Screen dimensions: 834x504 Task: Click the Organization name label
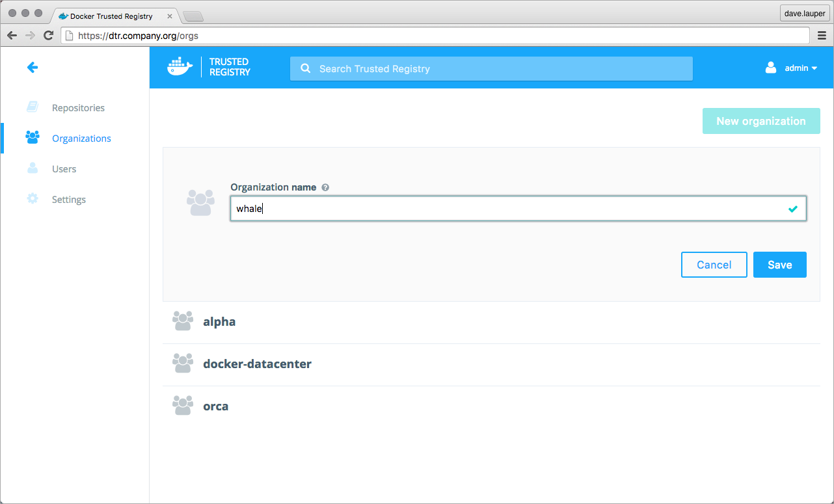273,187
